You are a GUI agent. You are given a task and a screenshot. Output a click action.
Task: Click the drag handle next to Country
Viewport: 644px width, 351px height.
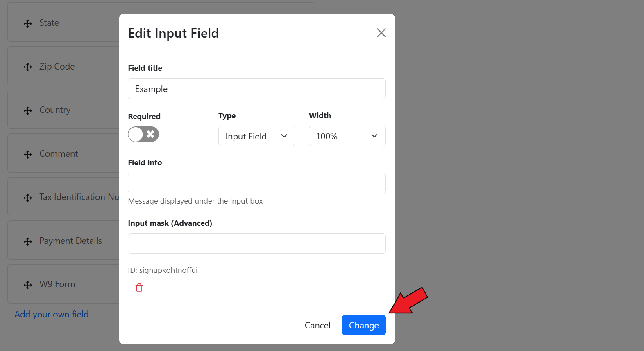28,110
